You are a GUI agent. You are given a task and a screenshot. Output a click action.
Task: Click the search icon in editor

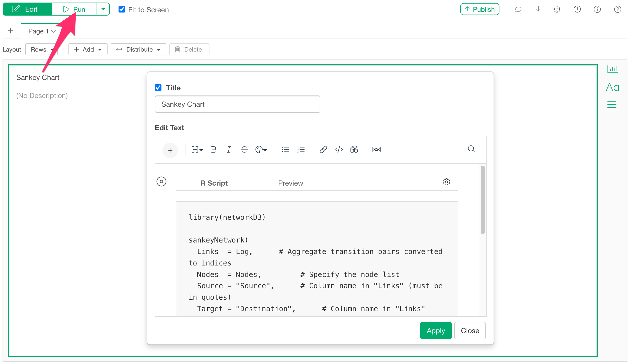(471, 149)
